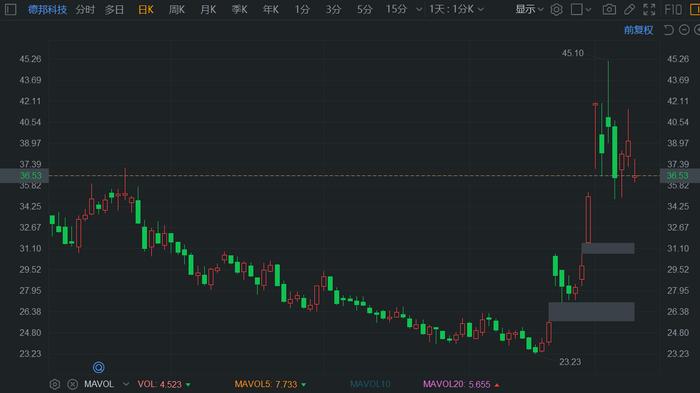700x393 pixels.
Task: Switch to 分时 intraday tab
Action: click(x=85, y=9)
